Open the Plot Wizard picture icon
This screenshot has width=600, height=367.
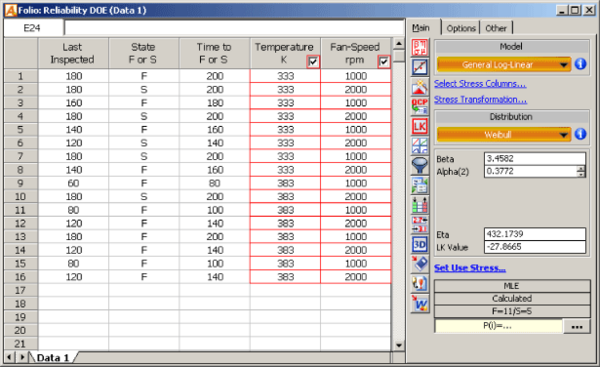coord(420,87)
